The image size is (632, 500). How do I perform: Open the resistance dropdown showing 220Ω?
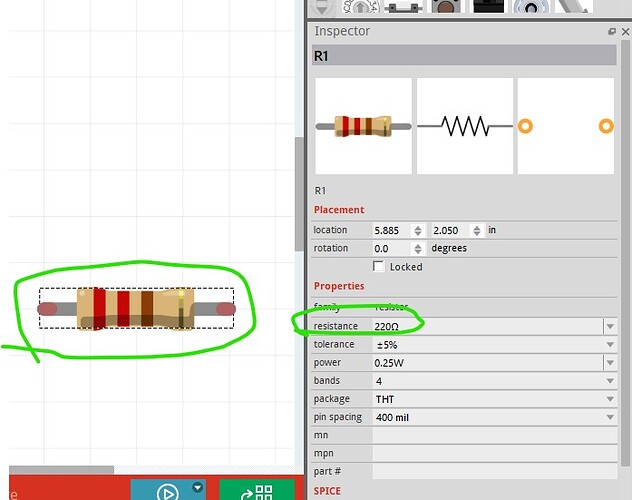pos(609,326)
